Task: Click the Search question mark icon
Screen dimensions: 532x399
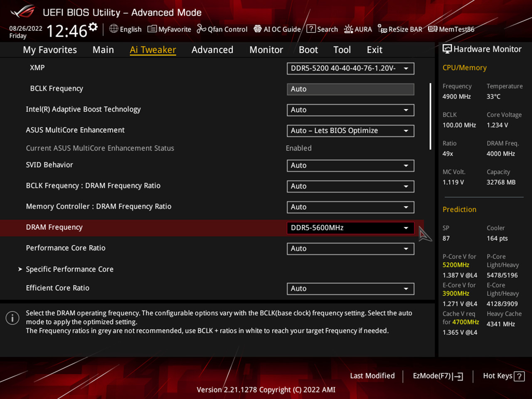Action: click(x=311, y=29)
